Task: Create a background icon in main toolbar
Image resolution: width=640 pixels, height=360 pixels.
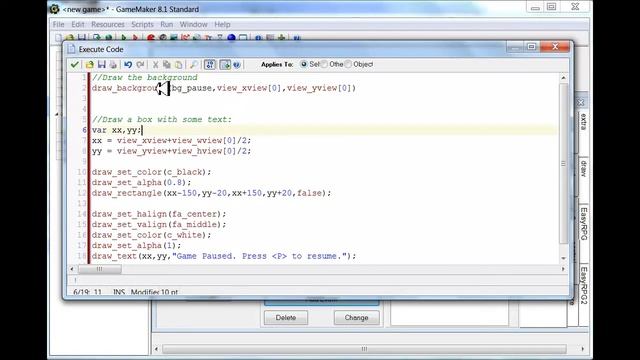Action: click(174, 38)
